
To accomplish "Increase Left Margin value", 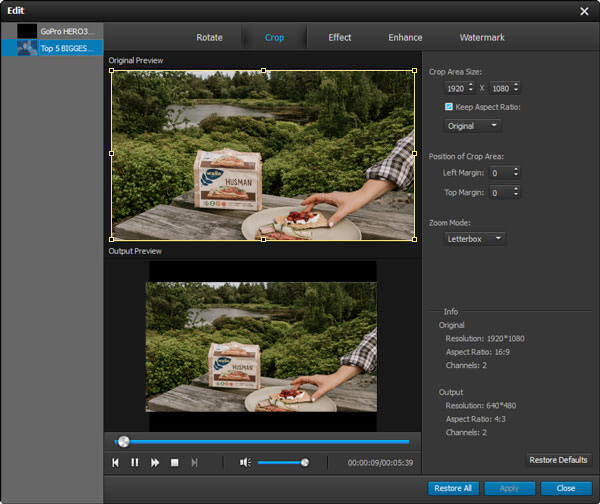I will click(x=516, y=170).
